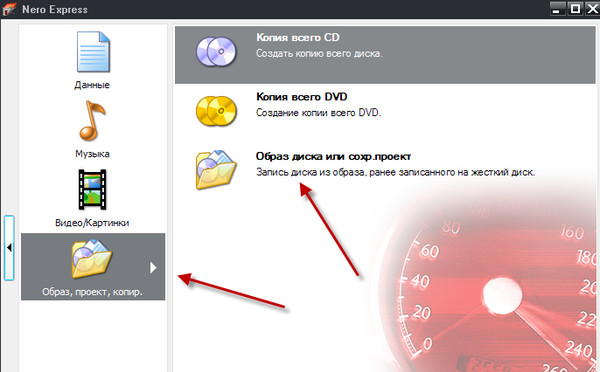The image size is (600, 372).
Task: Select the Данные label
Action: 92,85
